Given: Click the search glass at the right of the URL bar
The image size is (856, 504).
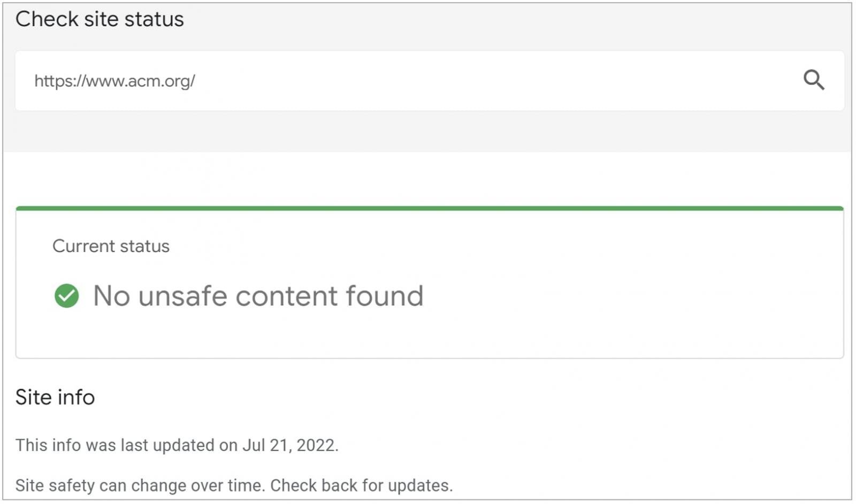Looking at the screenshot, I should click(x=815, y=80).
